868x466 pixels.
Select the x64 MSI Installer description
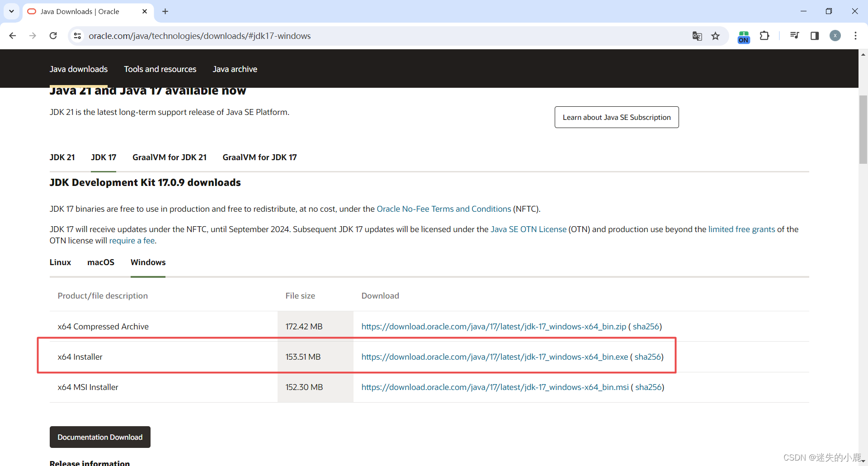[88, 387]
